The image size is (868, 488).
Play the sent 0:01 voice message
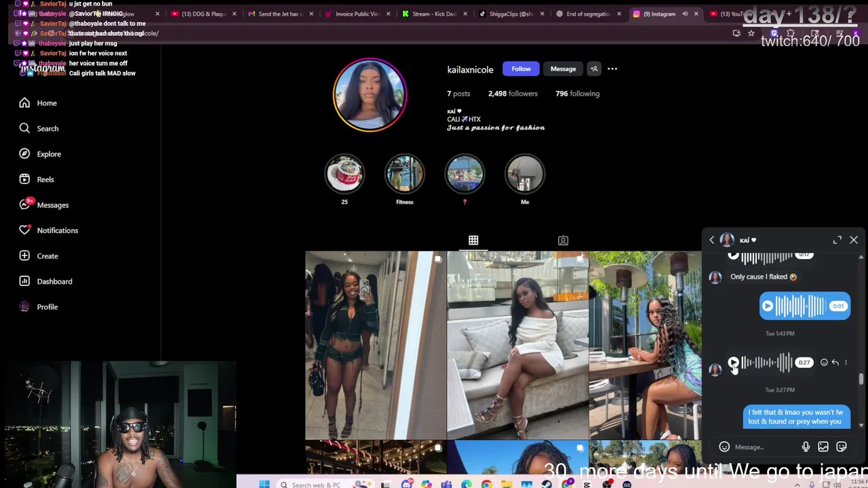pyautogui.click(x=768, y=306)
